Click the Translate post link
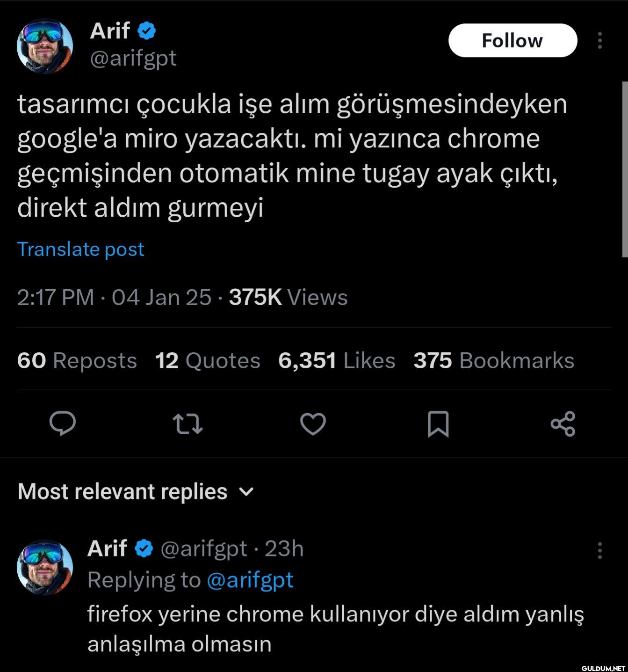This screenshot has width=628, height=672. click(81, 249)
